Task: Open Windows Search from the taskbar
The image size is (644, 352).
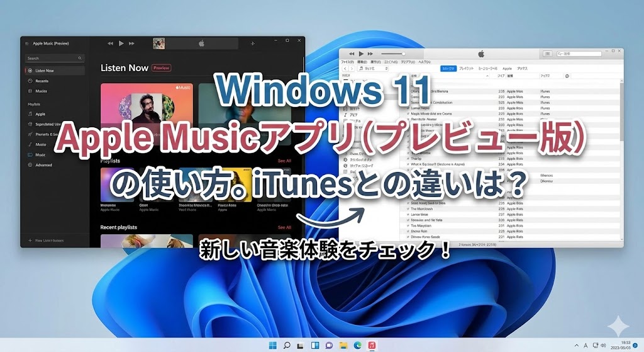Action: tap(287, 346)
